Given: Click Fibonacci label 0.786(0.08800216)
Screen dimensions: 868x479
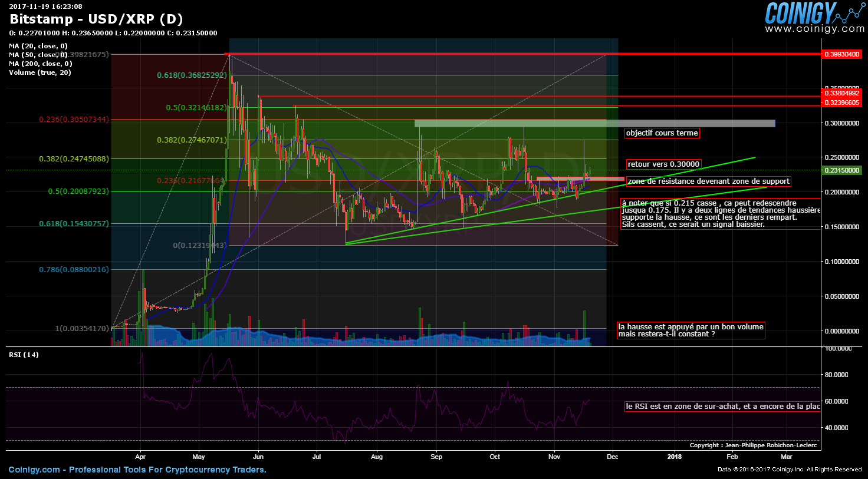Looking at the screenshot, I should [74, 270].
